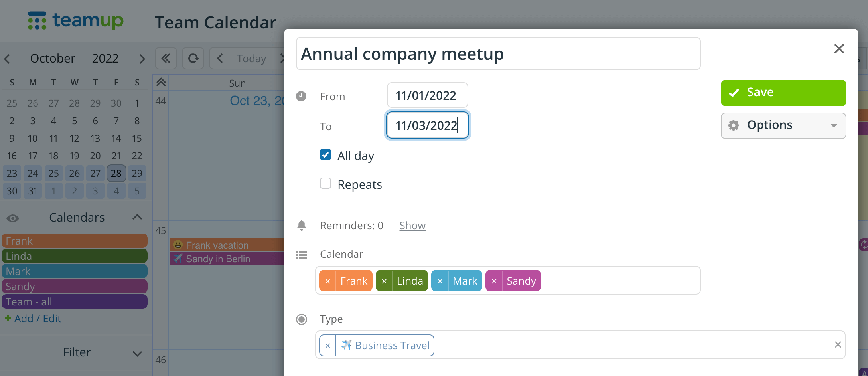Collapse the Calendars section
The height and width of the screenshot is (376, 868).
click(x=137, y=217)
